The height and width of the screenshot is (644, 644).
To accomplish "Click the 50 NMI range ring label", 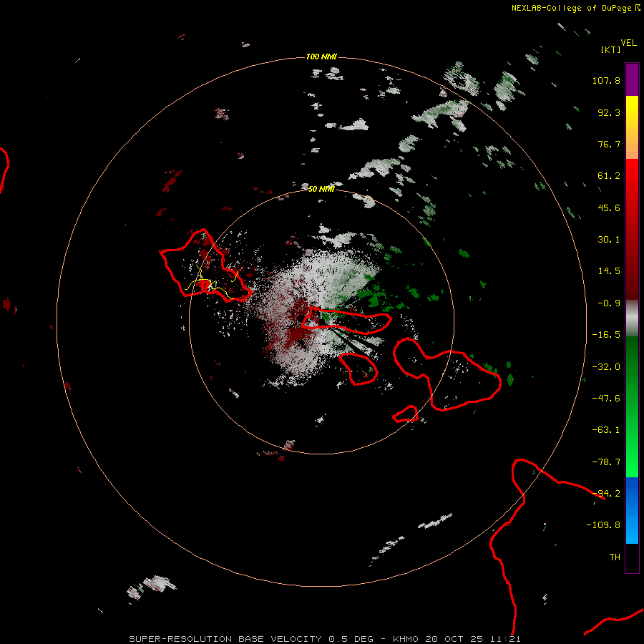I will (x=321, y=189).
